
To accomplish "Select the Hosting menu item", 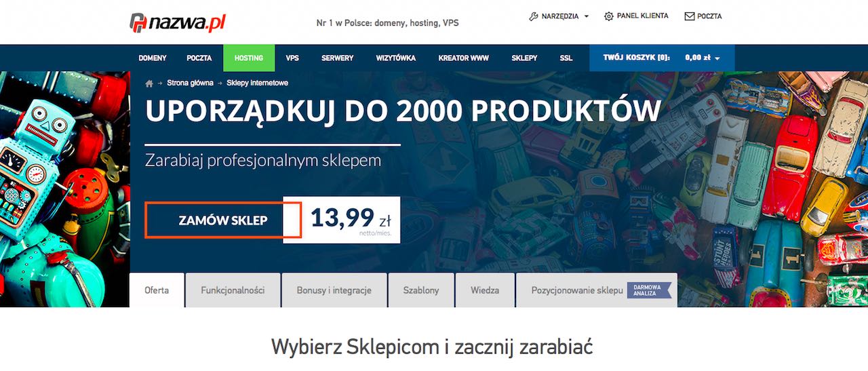I will (249, 58).
